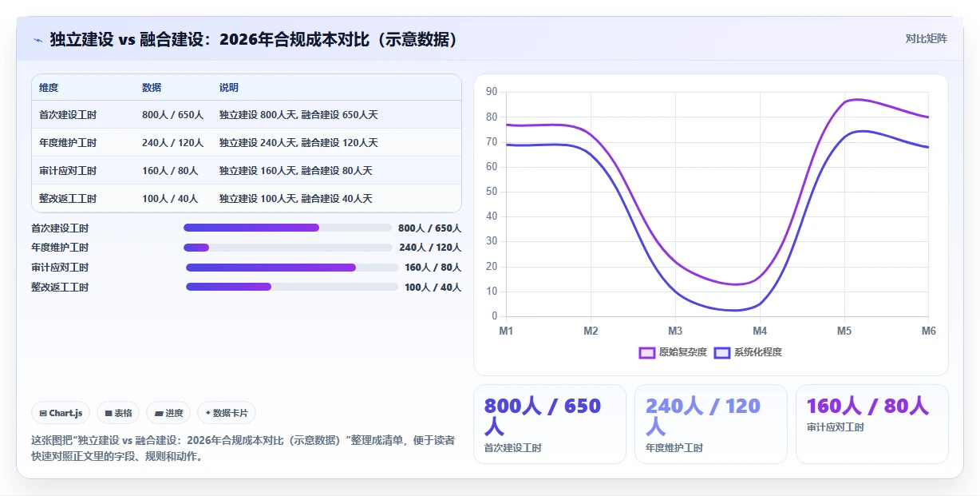Click the progress value 240人 / 120人
This screenshot has width=980, height=496.
pyautogui.click(x=430, y=248)
